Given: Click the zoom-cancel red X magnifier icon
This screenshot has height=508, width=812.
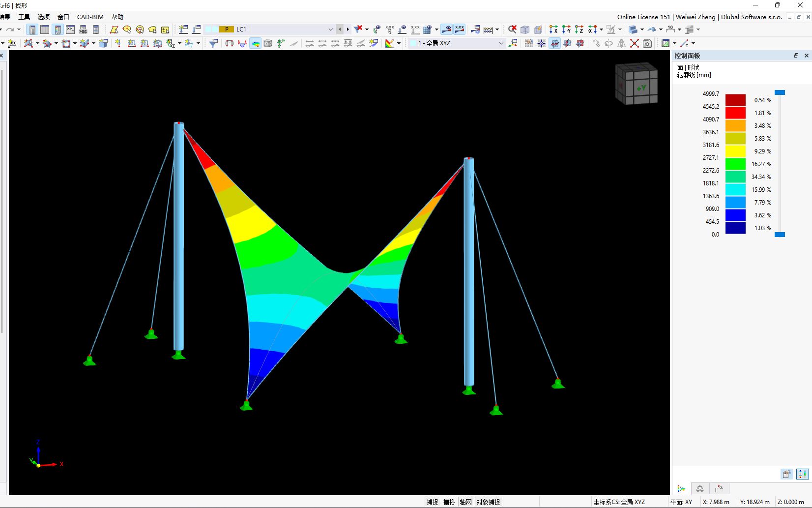Looking at the screenshot, I should click(x=512, y=30).
